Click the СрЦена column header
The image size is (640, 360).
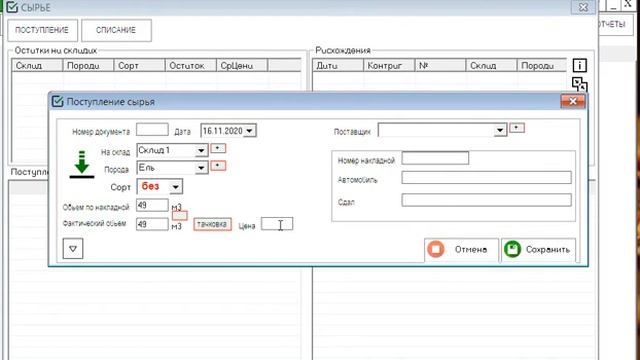242,65
